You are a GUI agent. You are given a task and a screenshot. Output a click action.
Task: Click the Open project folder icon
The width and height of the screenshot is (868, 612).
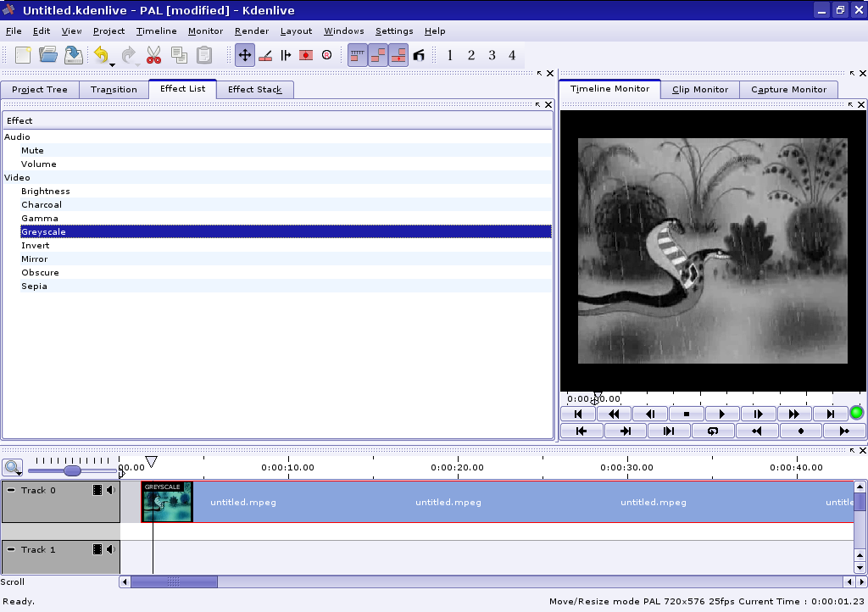[x=48, y=56]
